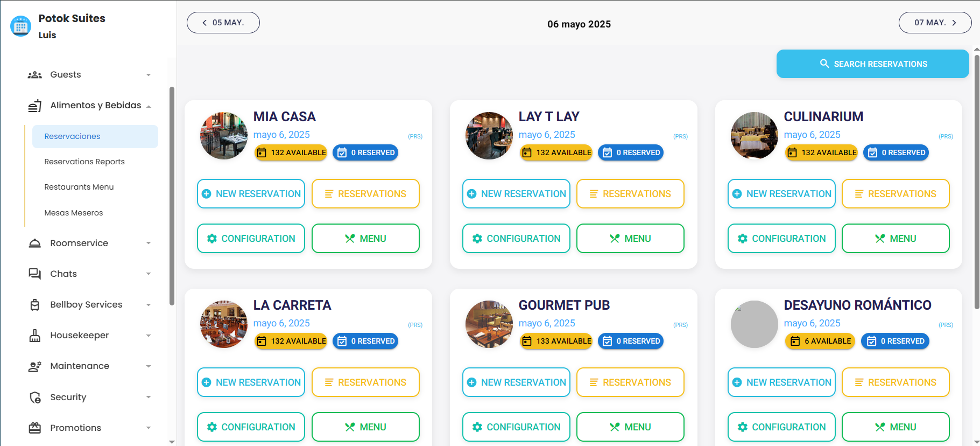Expand the Maintenance dropdown arrow
Viewport: 980px width, 446px height.
click(149, 366)
